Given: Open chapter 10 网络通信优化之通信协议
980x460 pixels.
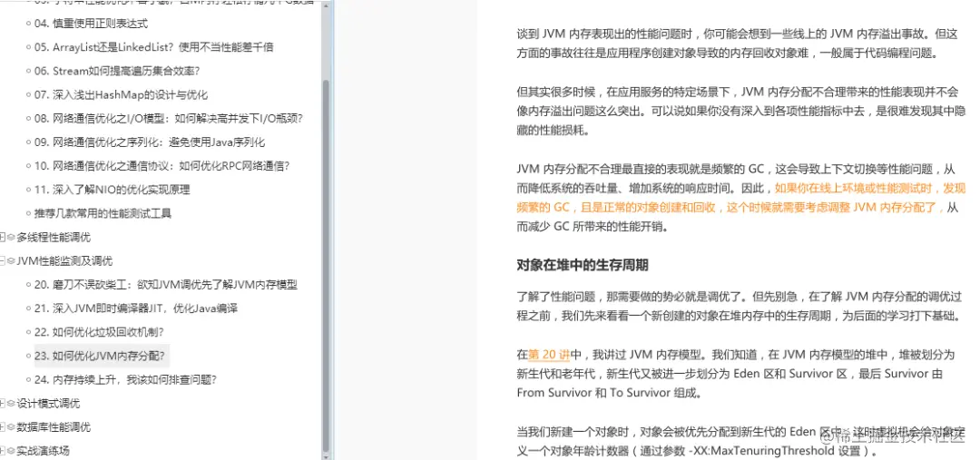Looking at the screenshot, I should pos(162,166).
